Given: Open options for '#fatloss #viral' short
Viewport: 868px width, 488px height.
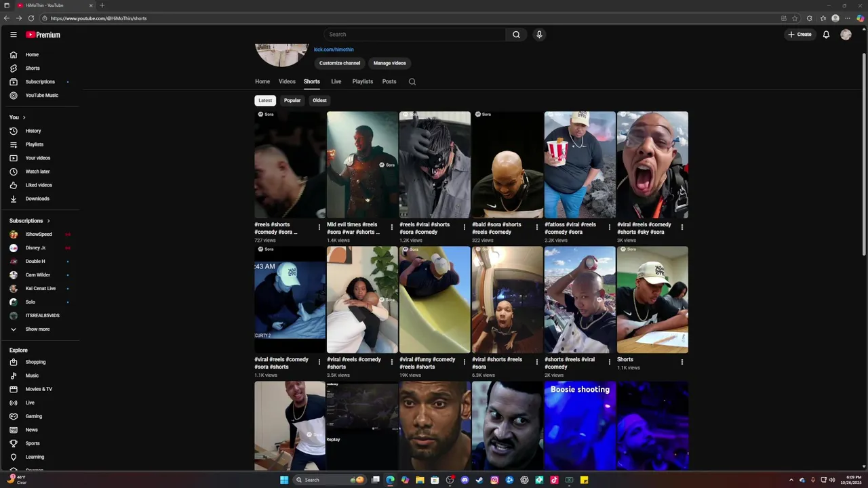Looking at the screenshot, I should [x=610, y=227].
